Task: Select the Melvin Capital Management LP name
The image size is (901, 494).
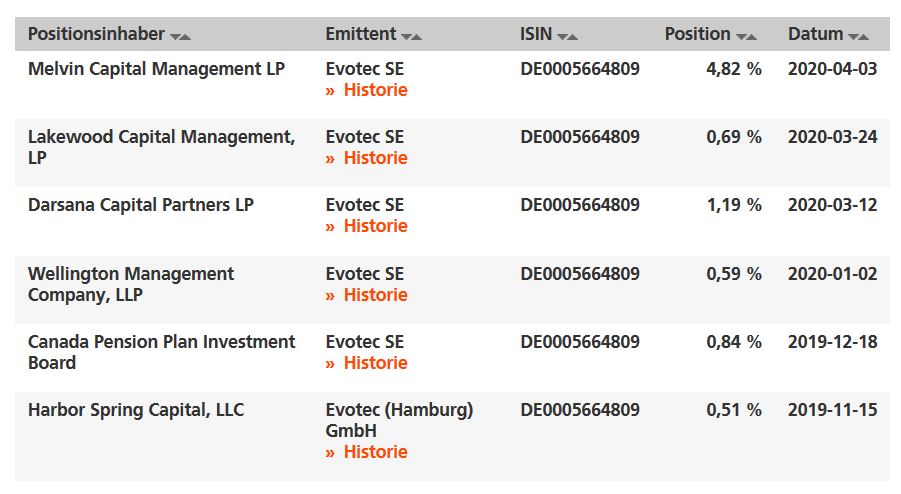Action: coord(156,69)
